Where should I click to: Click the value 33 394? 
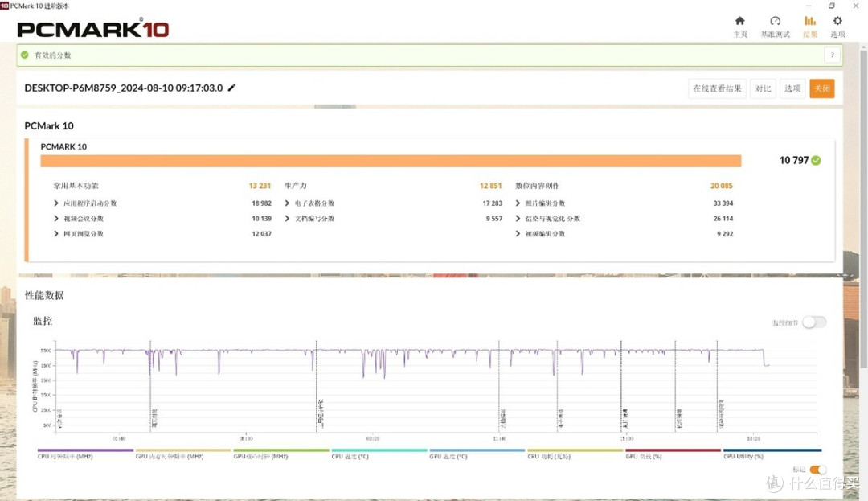(x=723, y=203)
